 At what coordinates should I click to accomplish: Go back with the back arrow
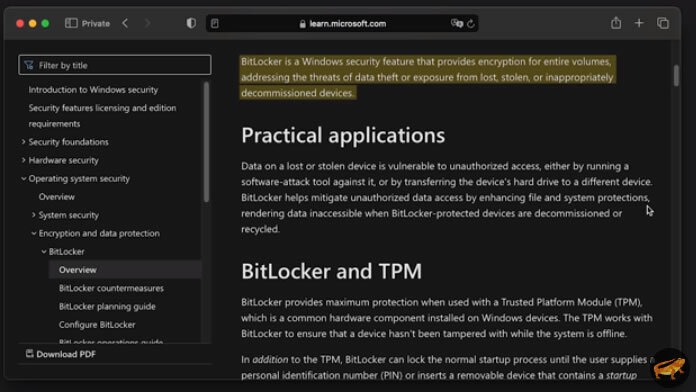(x=125, y=24)
